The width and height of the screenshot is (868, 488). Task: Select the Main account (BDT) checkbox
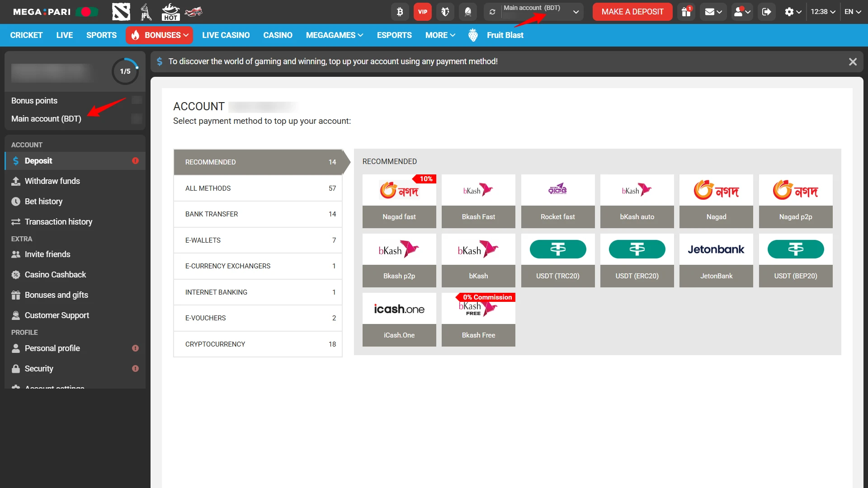(136, 119)
